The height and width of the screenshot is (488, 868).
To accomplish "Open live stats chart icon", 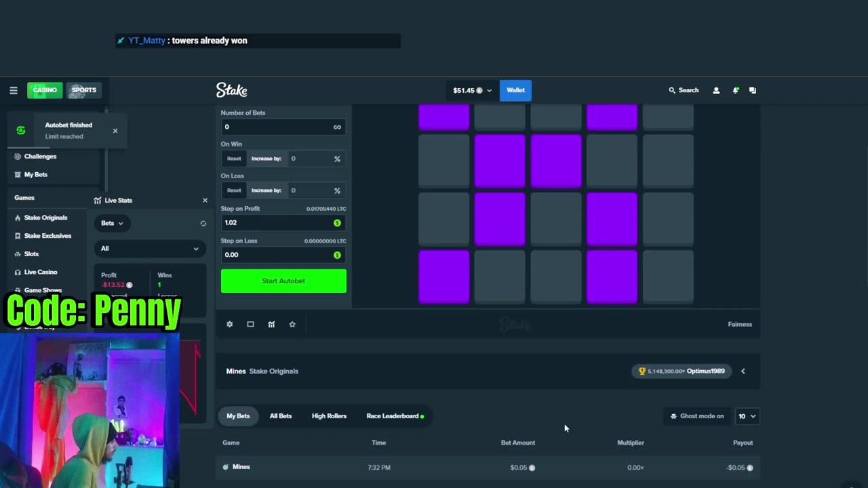I will [x=271, y=324].
